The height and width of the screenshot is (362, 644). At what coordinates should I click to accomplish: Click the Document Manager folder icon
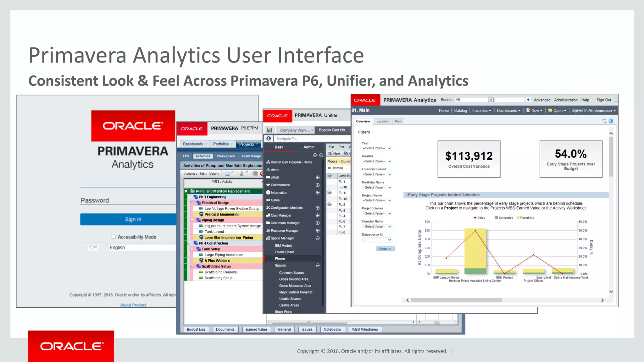[x=268, y=223]
